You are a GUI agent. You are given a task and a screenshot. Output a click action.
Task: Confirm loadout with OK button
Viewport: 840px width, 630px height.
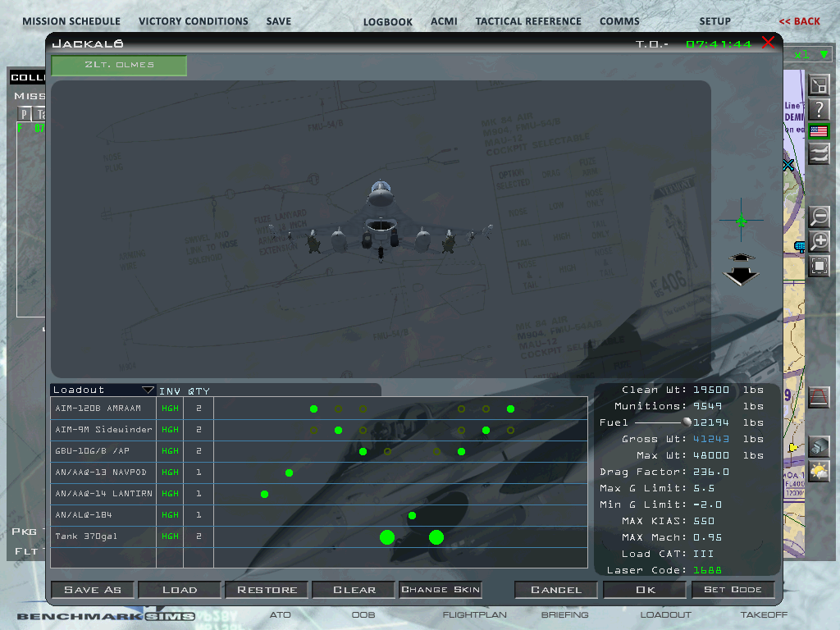coord(645,590)
